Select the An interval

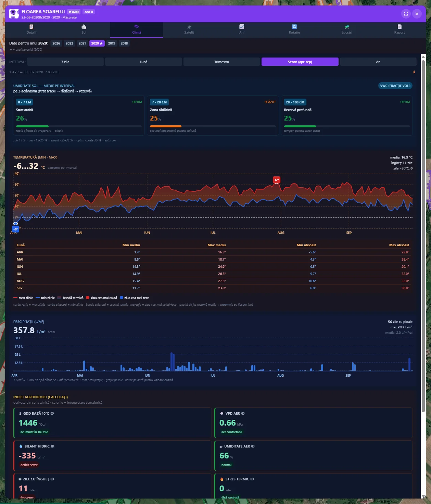pyautogui.click(x=378, y=62)
